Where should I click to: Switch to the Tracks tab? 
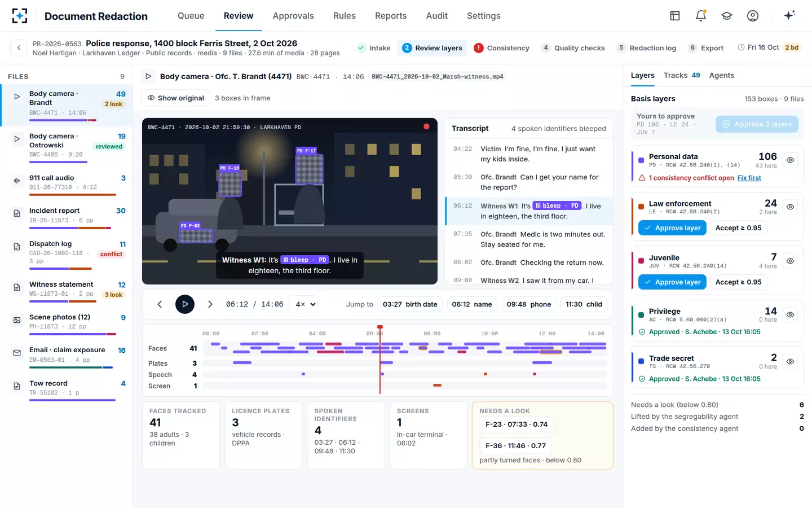682,75
